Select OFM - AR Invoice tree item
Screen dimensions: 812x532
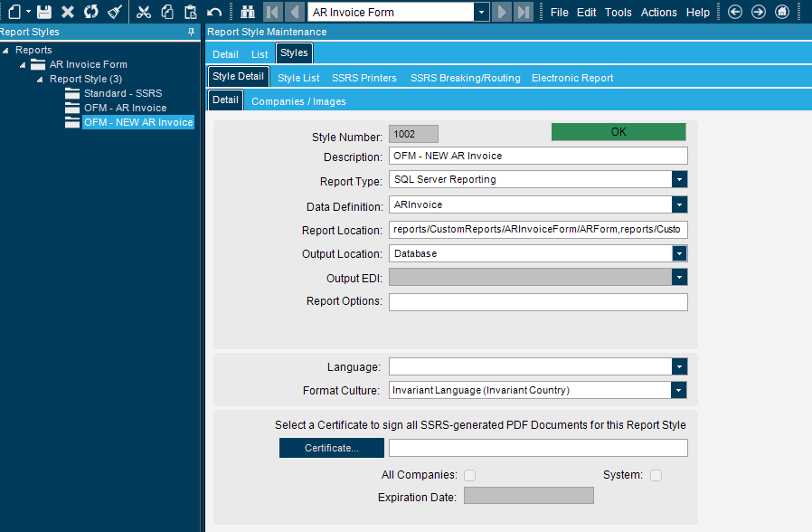coord(126,108)
